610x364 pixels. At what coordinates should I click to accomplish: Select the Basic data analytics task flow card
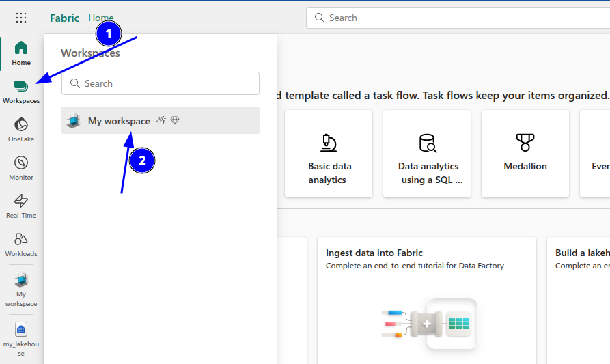329,154
